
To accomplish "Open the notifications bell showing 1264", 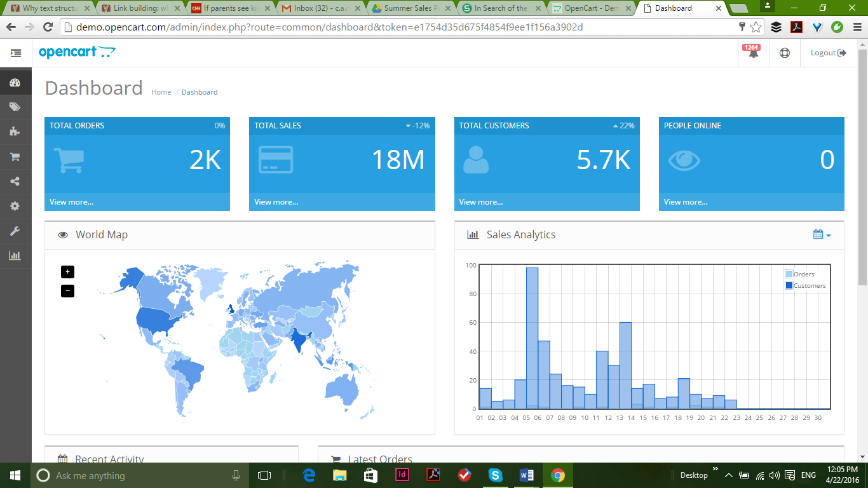I will (753, 53).
